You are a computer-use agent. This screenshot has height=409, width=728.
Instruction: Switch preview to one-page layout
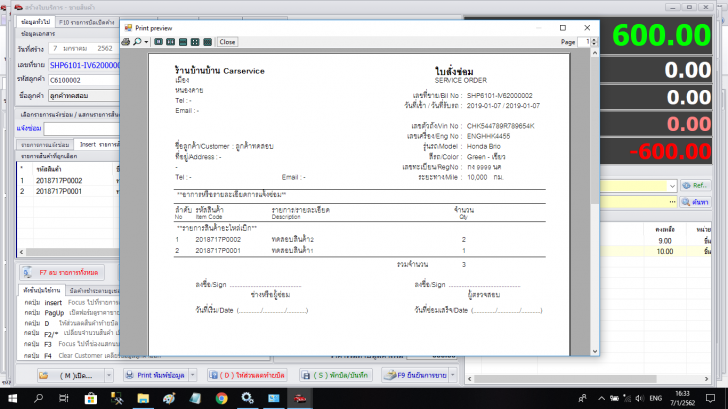click(x=158, y=42)
